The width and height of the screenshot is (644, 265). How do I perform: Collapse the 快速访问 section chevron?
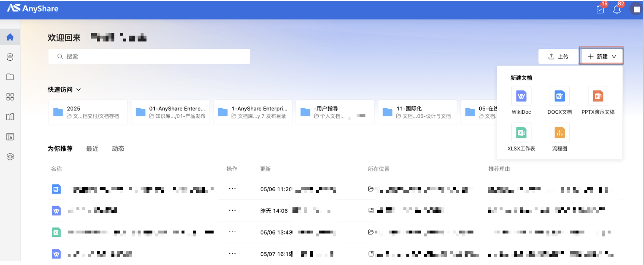[x=79, y=90]
